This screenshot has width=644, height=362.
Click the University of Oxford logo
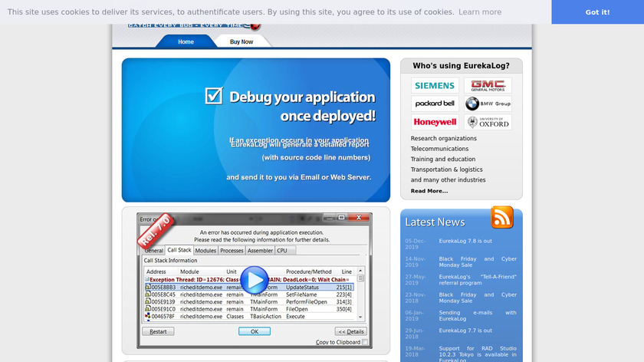coord(488,122)
